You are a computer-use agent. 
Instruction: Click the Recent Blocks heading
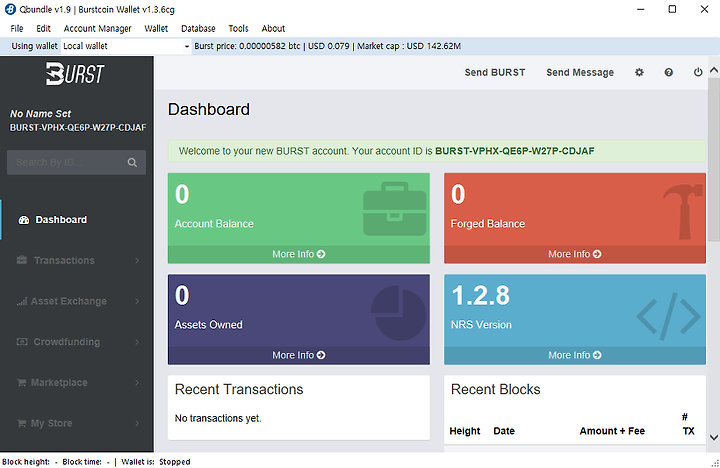495,389
